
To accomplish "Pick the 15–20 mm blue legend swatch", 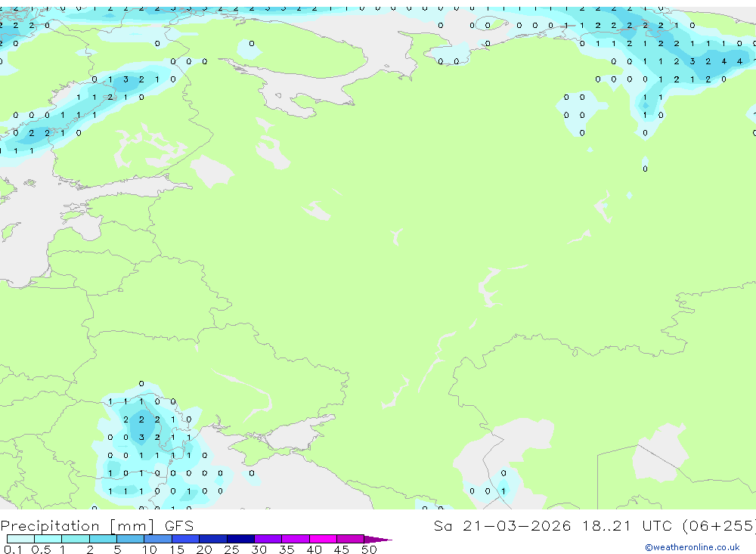I will tap(186, 539).
